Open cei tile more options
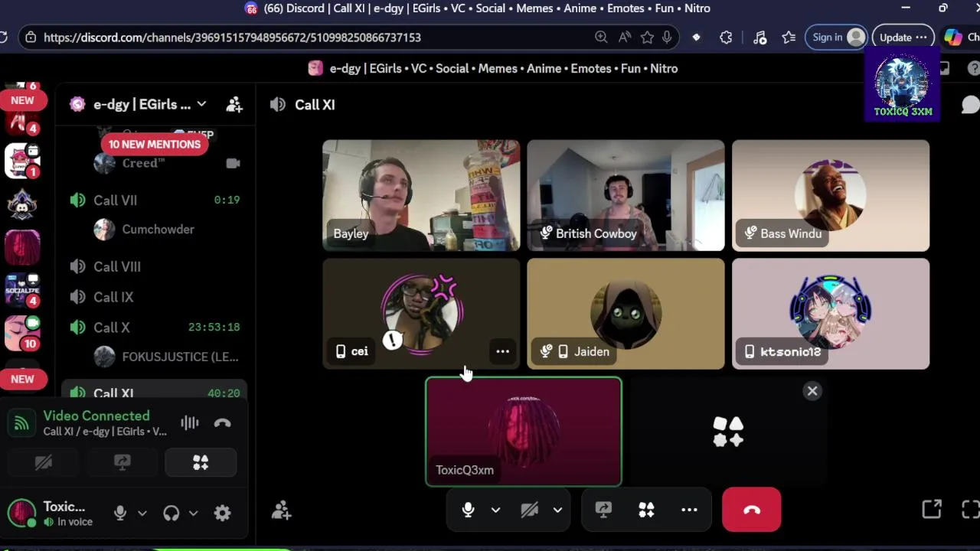This screenshot has height=551, width=980. [502, 351]
